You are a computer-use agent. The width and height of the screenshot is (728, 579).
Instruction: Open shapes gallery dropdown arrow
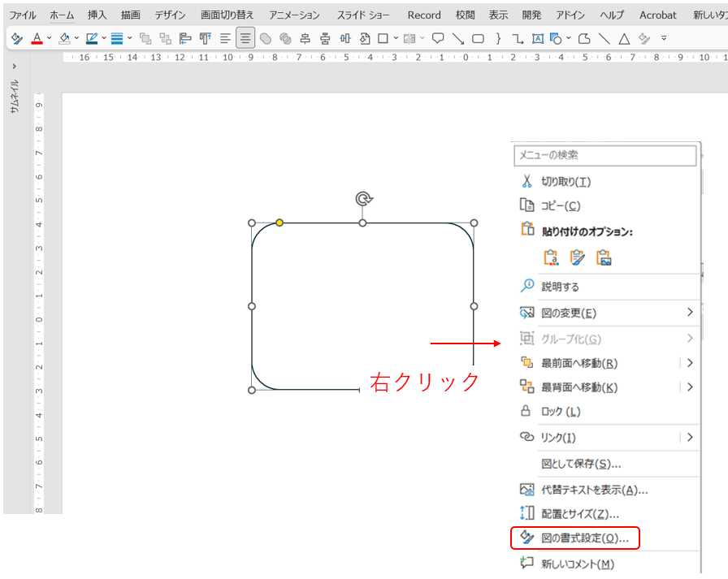point(568,38)
